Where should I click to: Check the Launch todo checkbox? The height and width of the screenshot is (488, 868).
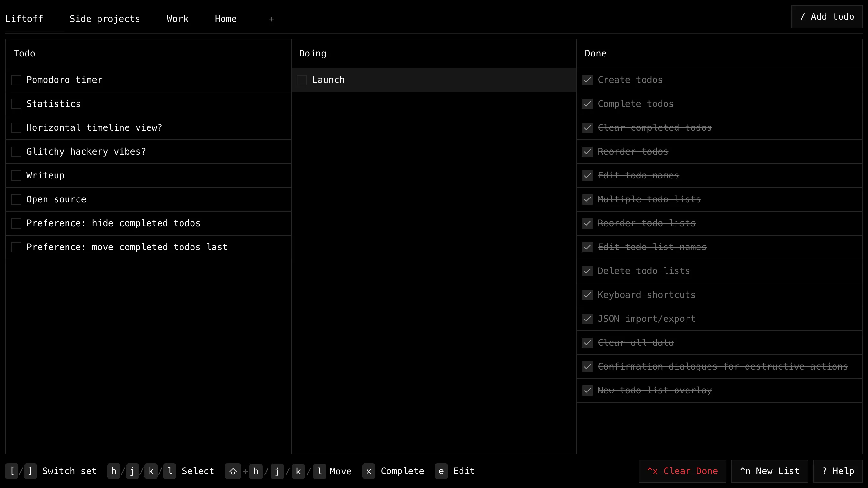pos(302,80)
